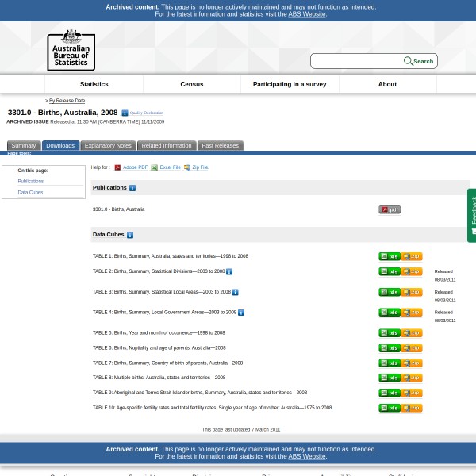
Task: Open the Statistics navigation menu
Action: point(94,84)
